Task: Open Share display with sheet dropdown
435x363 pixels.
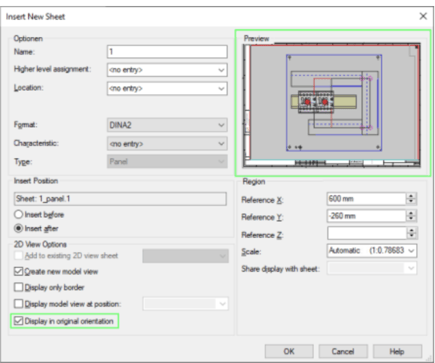Action: [372, 268]
